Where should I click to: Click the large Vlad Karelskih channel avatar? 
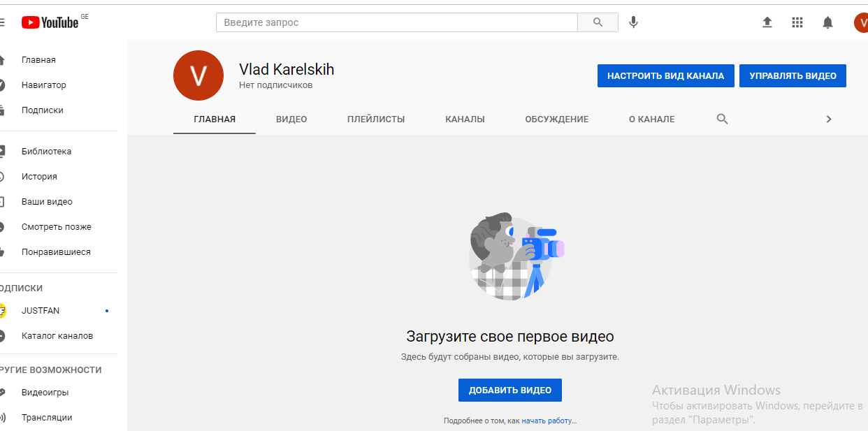(198, 75)
